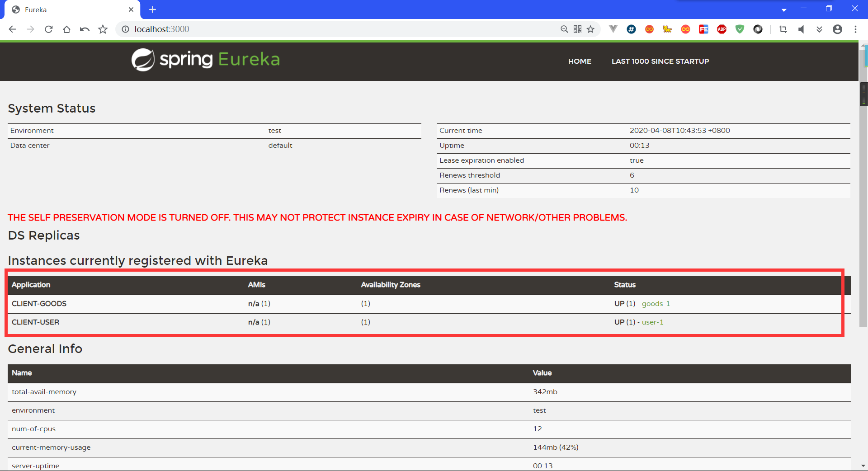
Task: Open the yellow key extension icon
Action: pos(667,29)
